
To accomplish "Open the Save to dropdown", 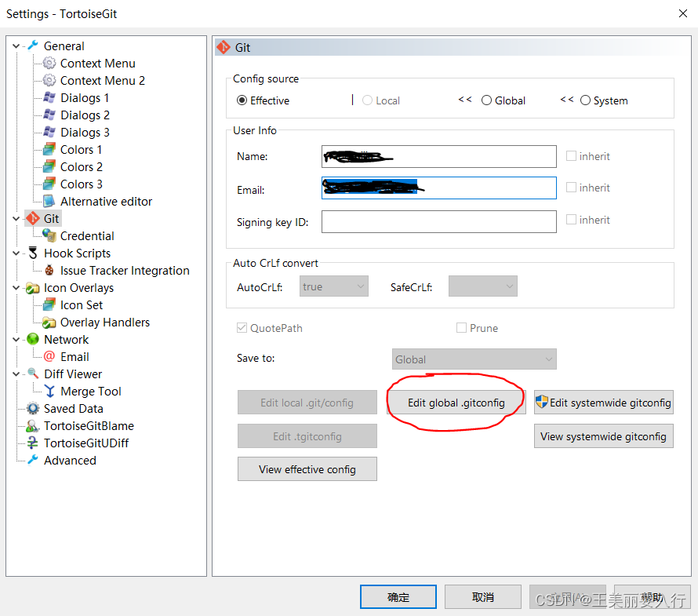I will click(x=474, y=359).
